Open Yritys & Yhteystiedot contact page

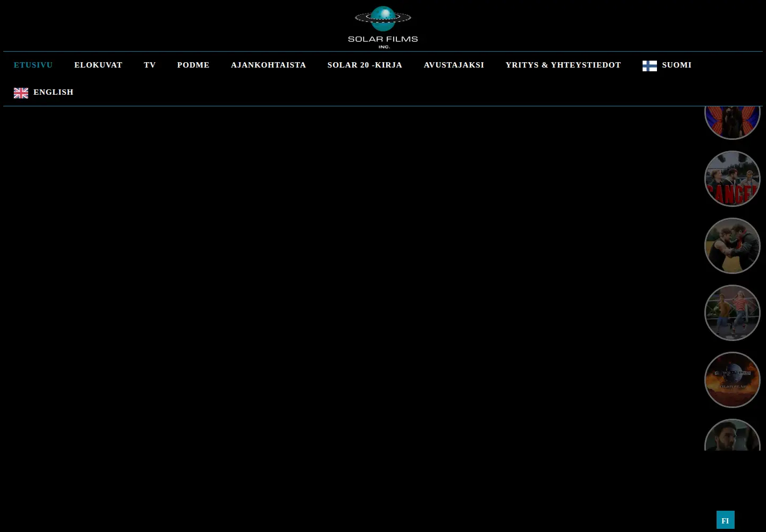pyautogui.click(x=563, y=65)
